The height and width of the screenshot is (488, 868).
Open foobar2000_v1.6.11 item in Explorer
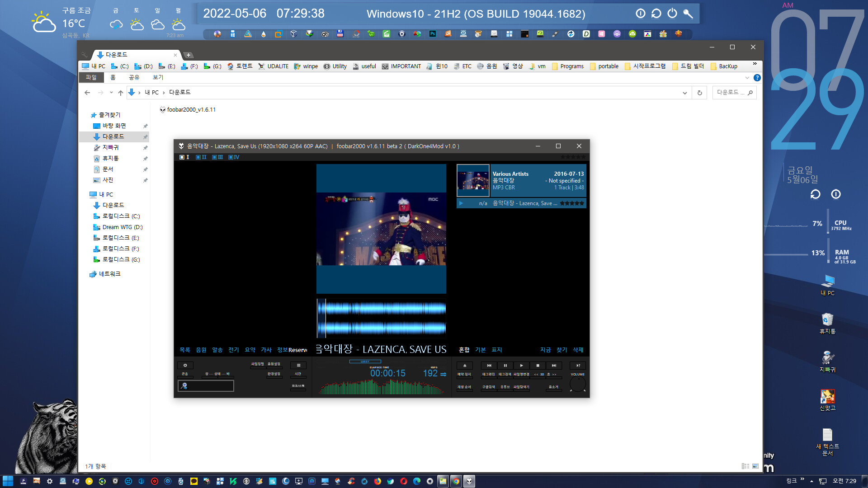click(x=188, y=110)
